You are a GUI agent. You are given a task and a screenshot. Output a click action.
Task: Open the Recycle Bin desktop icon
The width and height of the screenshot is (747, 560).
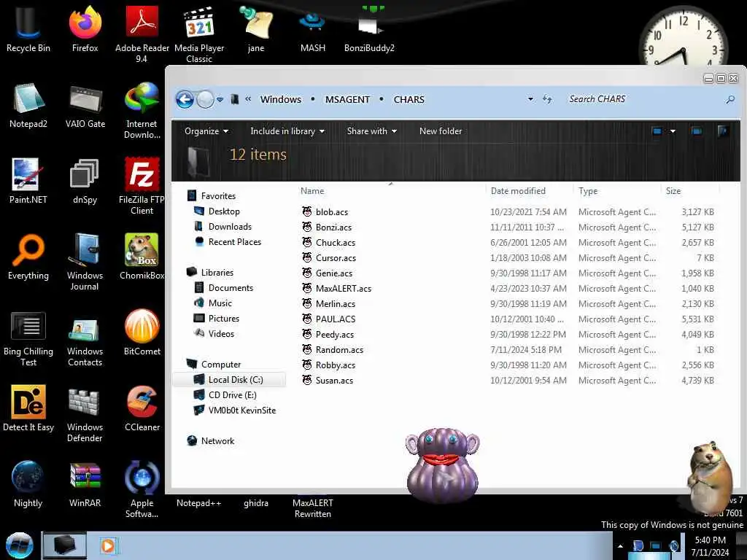pyautogui.click(x=28, y=29)
